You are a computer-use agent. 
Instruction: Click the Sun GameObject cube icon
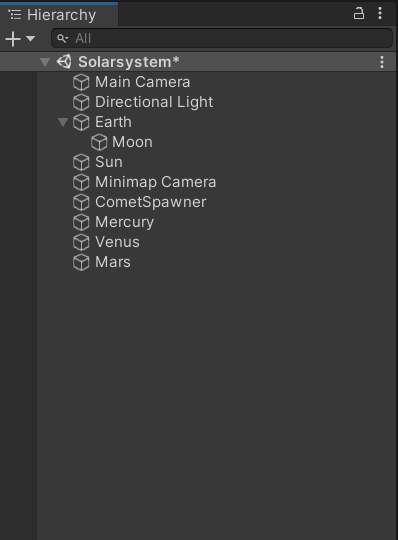click(81, 162)
